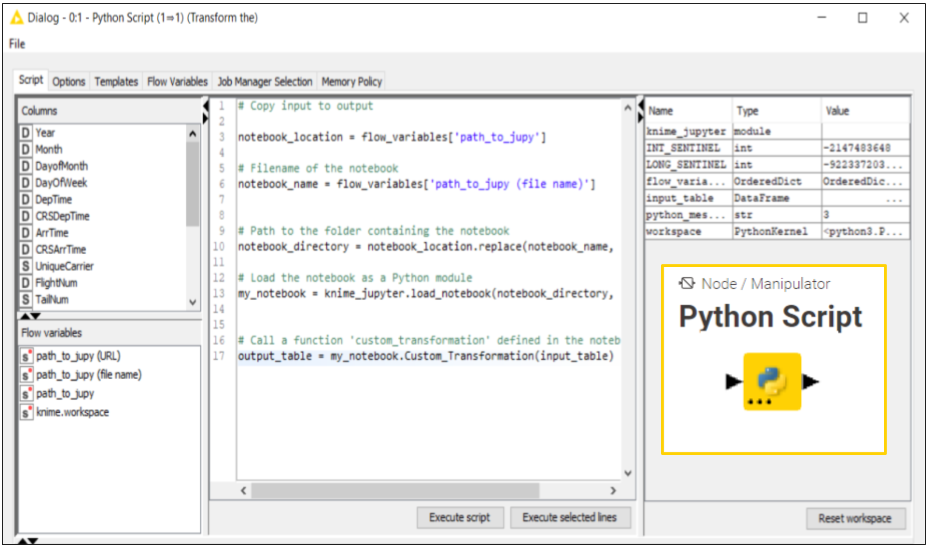The width and height of the screenshot is (930, 548).
Task: Click the script editor scroll right arrow
Action: pyautogui.click(x=613, y=490)
